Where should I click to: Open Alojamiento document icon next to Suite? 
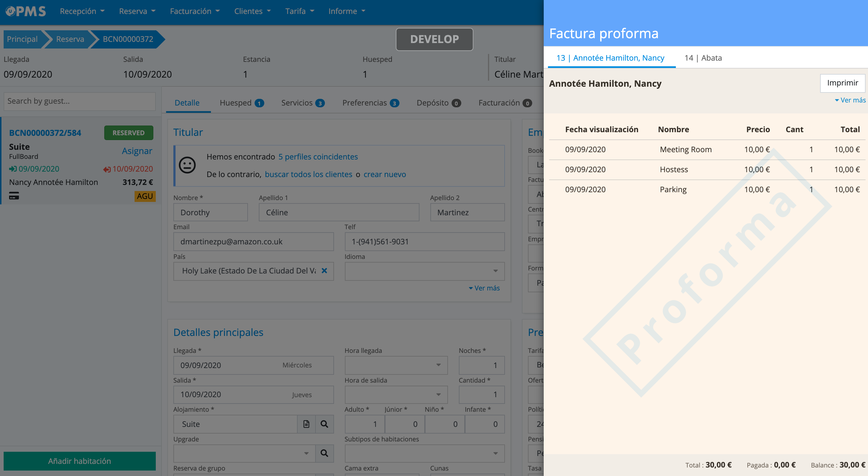[306, 424]
